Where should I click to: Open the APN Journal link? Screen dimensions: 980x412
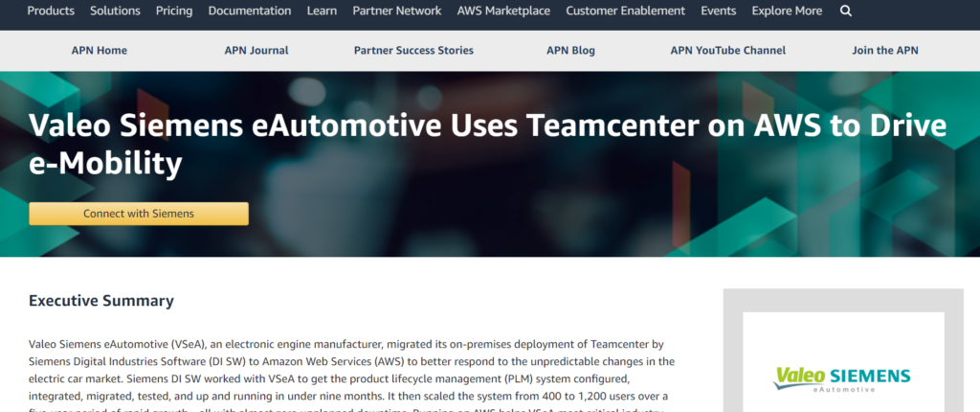(256, 51)
